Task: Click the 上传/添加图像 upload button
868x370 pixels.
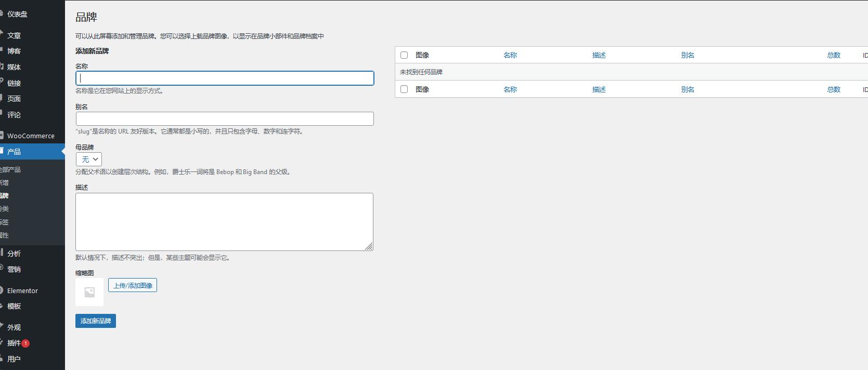Action: (133, 285)
